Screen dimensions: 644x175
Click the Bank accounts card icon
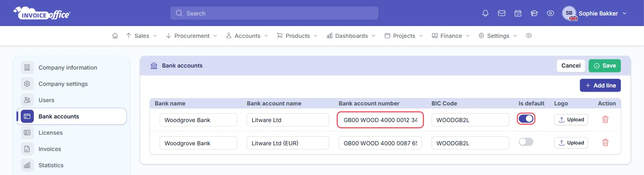point(27,116)
